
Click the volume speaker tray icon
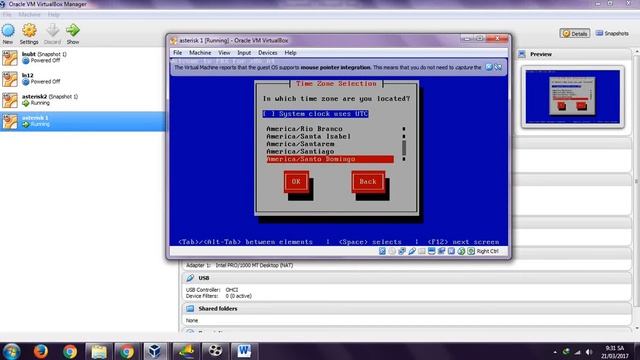click(589, 352)
